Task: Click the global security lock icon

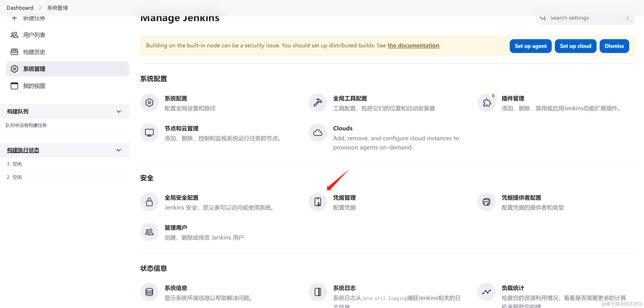Action: (149, 202)
